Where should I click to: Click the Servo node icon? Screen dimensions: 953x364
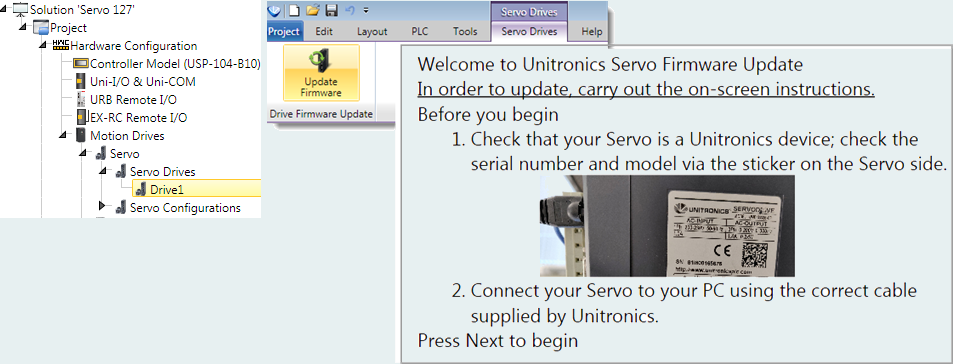click(x=101, y=154)
